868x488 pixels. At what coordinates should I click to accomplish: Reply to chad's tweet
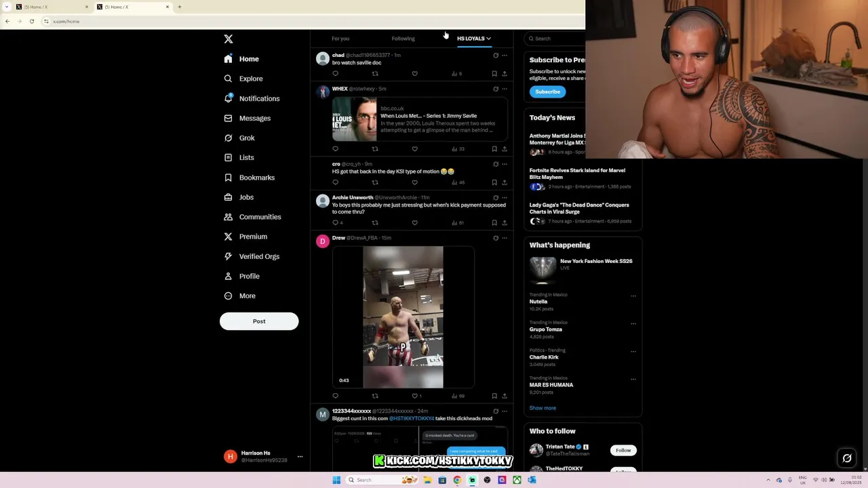[335, 74]
